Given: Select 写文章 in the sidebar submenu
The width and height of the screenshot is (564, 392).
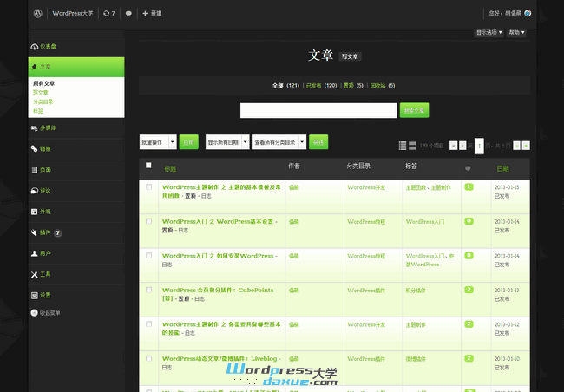Looking at the screenshot, I should tap(41, 93).
